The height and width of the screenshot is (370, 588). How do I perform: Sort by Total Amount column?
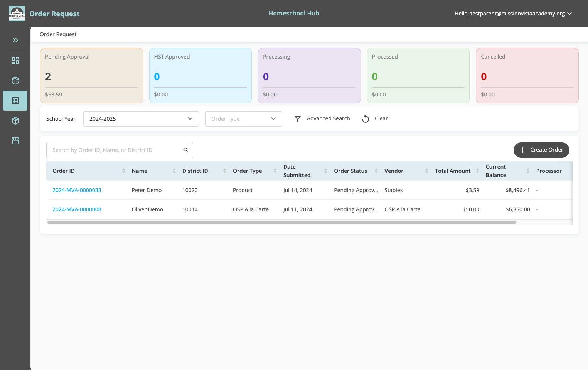[x=477, y=171]
